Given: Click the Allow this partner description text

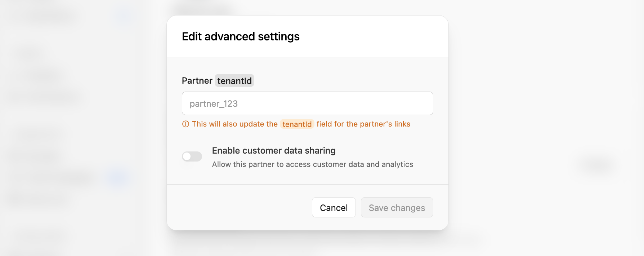Looking at the screenshot, I should (x=312, y=164).
